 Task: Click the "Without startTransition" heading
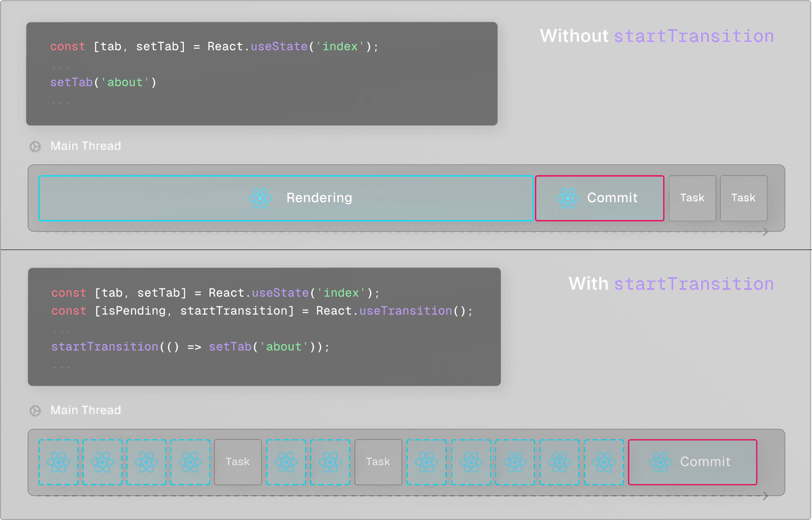656,36
